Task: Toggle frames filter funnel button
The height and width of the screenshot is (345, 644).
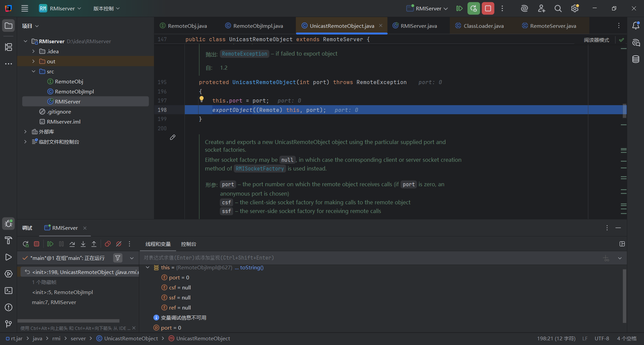Action: pos(118,258)
